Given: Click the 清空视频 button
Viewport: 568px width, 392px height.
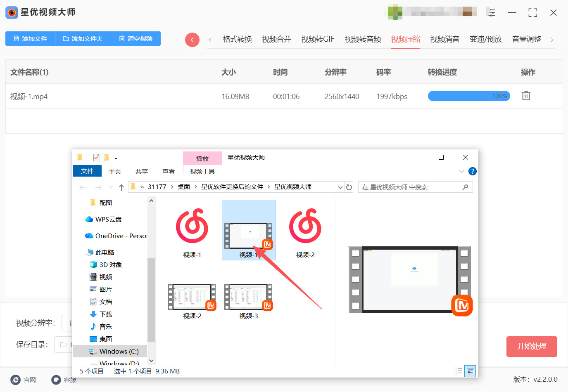Looking at the screenshot, I should coord(136,38).
